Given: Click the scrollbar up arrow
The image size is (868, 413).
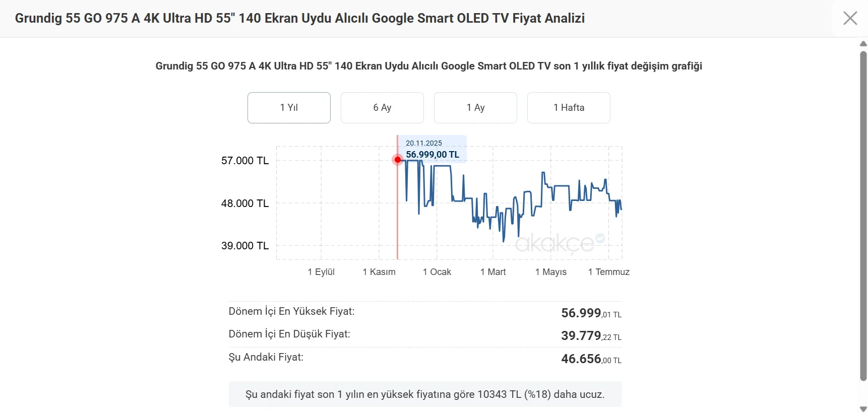Looking at the screenshot, I should (863, 44).
